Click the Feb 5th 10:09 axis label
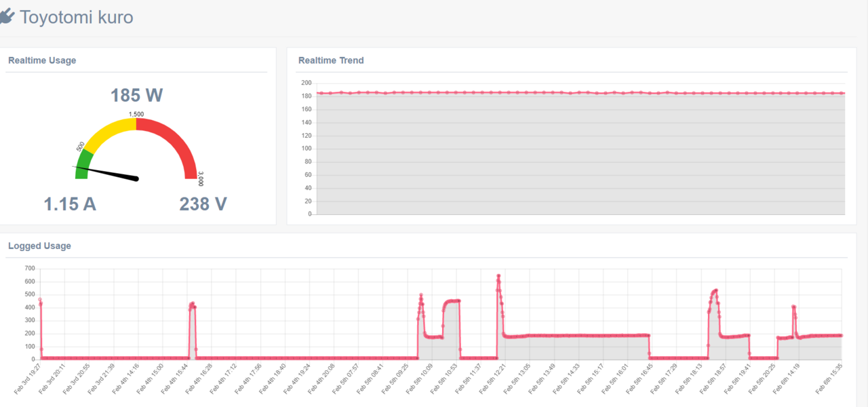868x407 pixels. (x=418, y=379)
